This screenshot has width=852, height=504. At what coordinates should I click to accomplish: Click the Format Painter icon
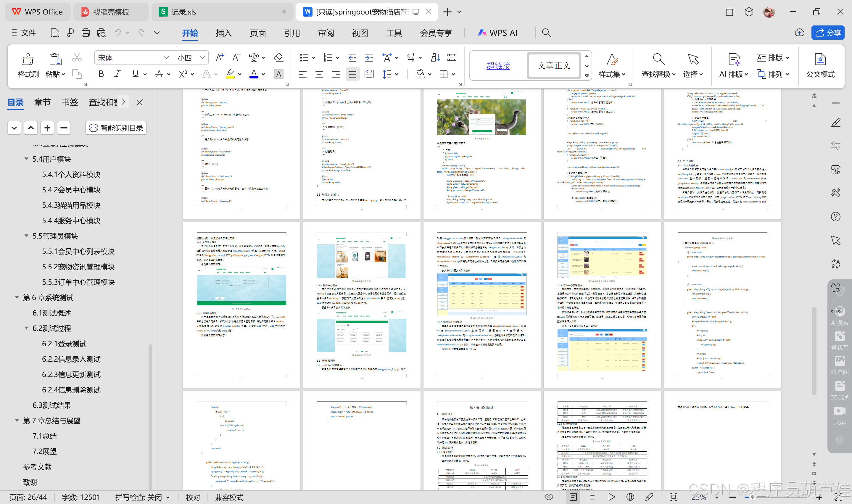click(28, 59)
